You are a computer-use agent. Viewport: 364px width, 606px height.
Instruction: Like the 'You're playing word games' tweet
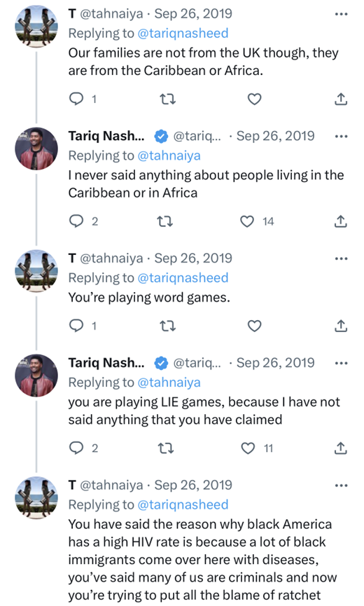coord(254,326)
